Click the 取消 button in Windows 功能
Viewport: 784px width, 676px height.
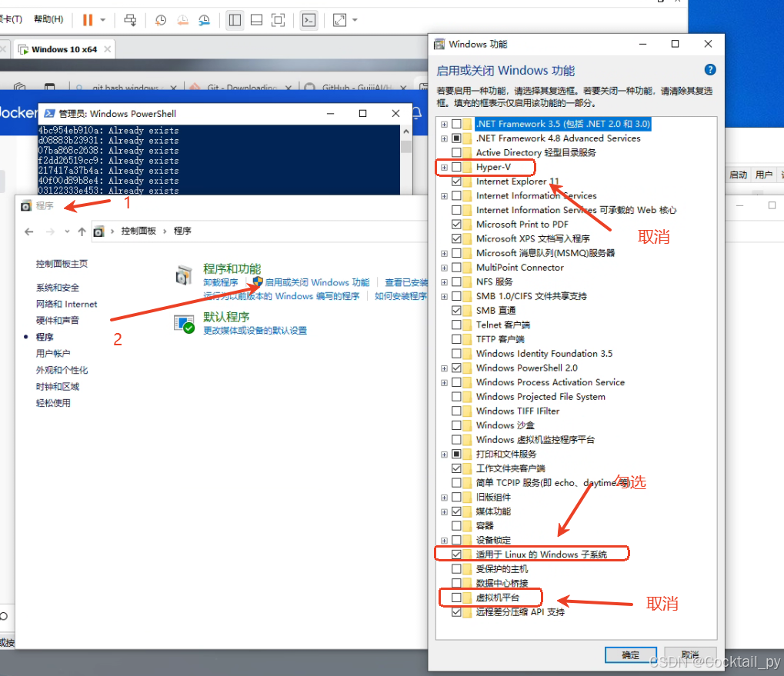(690, 655)
